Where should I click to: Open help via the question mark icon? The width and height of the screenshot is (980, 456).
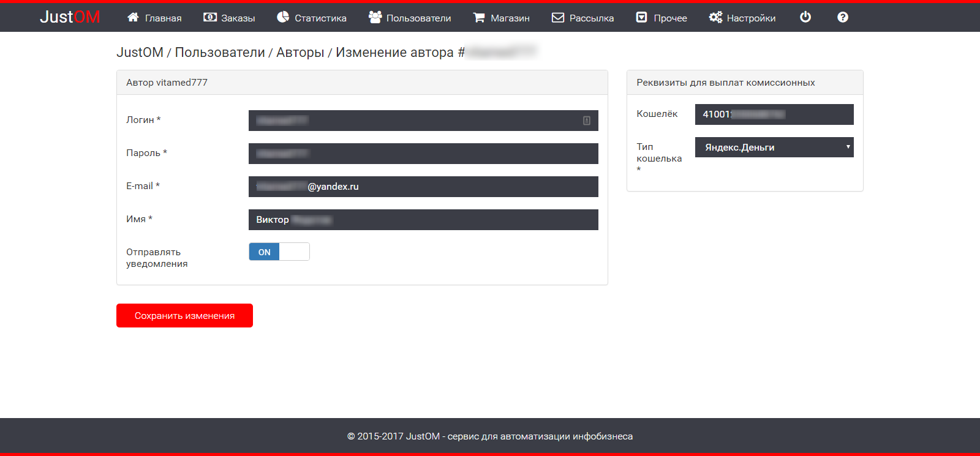(843, 17)
